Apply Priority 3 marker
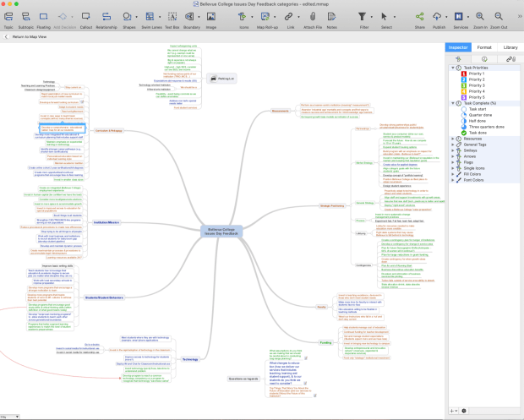The image size is (524, 420). coord(473,85)
